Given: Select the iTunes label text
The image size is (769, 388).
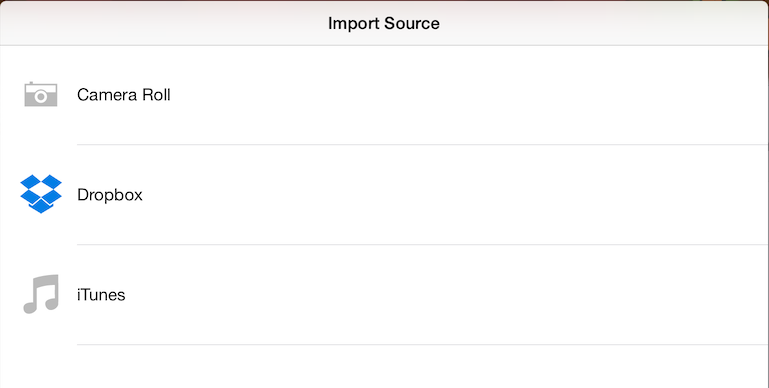Looking at the screenshot, I should coord(101,295).
